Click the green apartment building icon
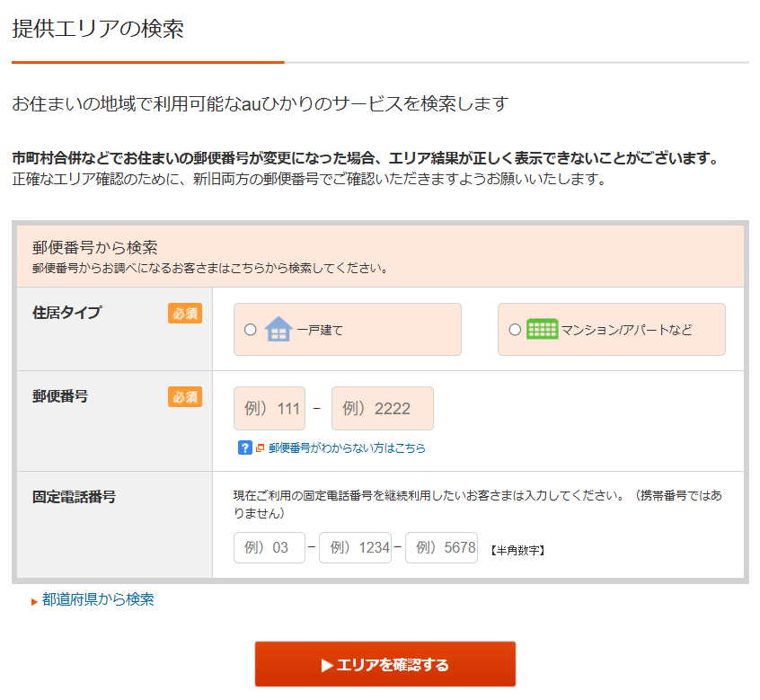 543,329
